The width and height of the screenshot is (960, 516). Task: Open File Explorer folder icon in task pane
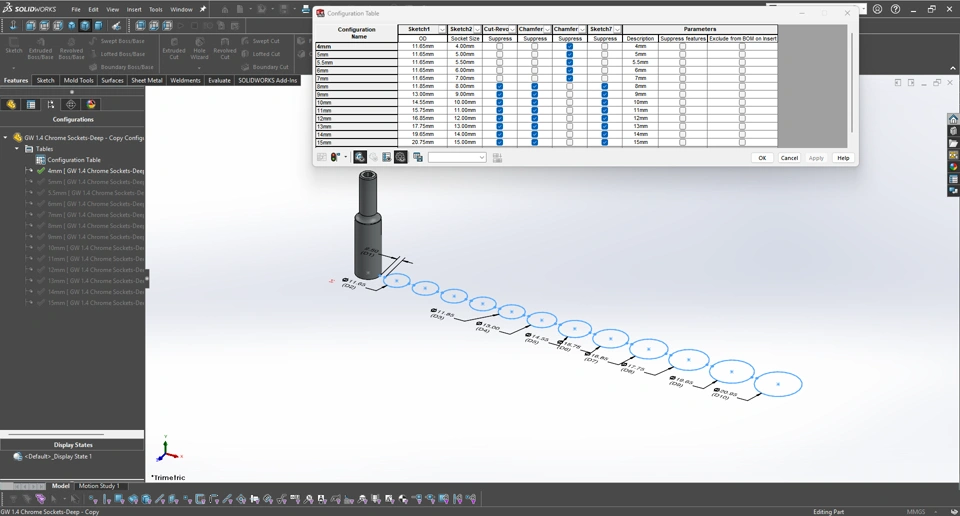click(953, 143)
